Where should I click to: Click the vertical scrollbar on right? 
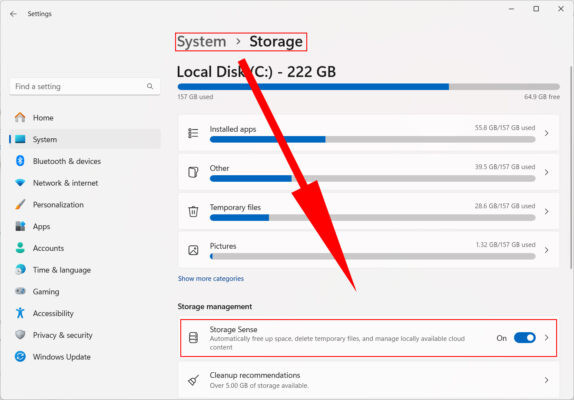coord(571,167)
